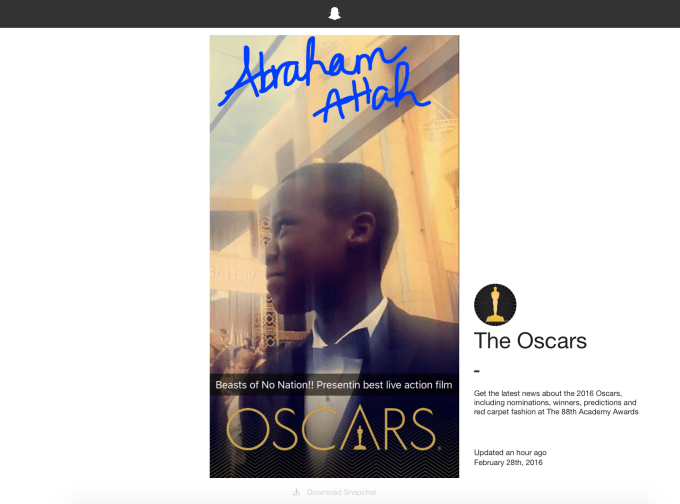
Task: Click "The 88th Academy Awards" description text
Action: [592, 412]
